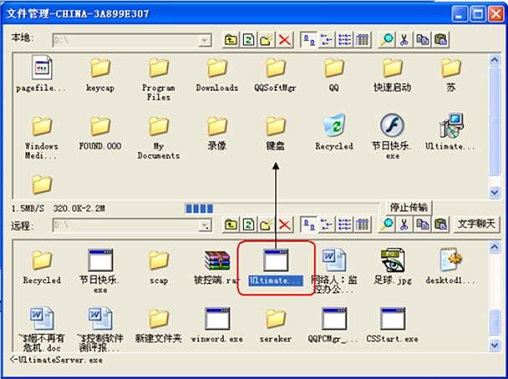The image size is (508, 379).
Task: Switch remote pane to small icons view
Action: [x=326, y=225]
